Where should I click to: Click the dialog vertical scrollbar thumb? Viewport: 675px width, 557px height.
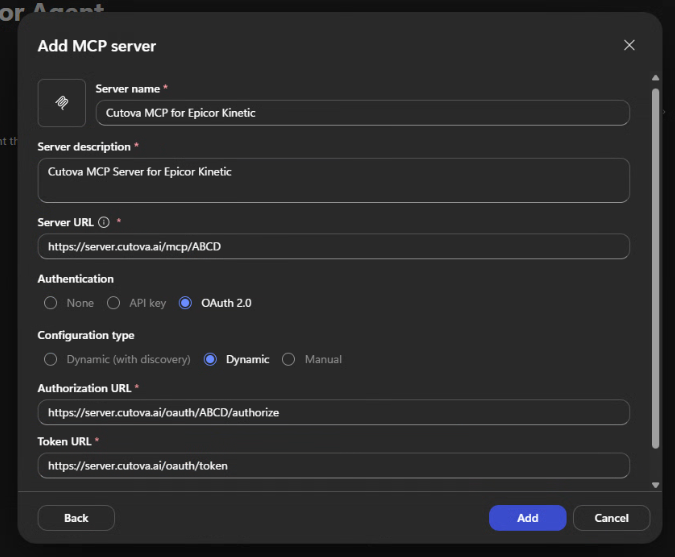click(x=655, y=269)
